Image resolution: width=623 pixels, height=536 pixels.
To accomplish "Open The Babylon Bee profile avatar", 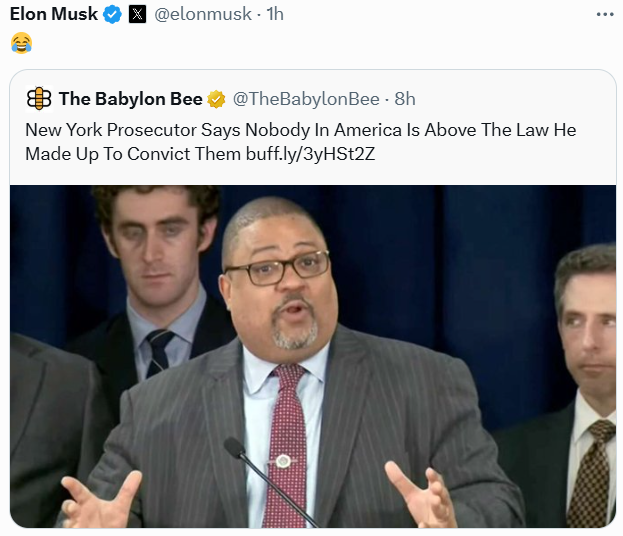I will 39,99.
